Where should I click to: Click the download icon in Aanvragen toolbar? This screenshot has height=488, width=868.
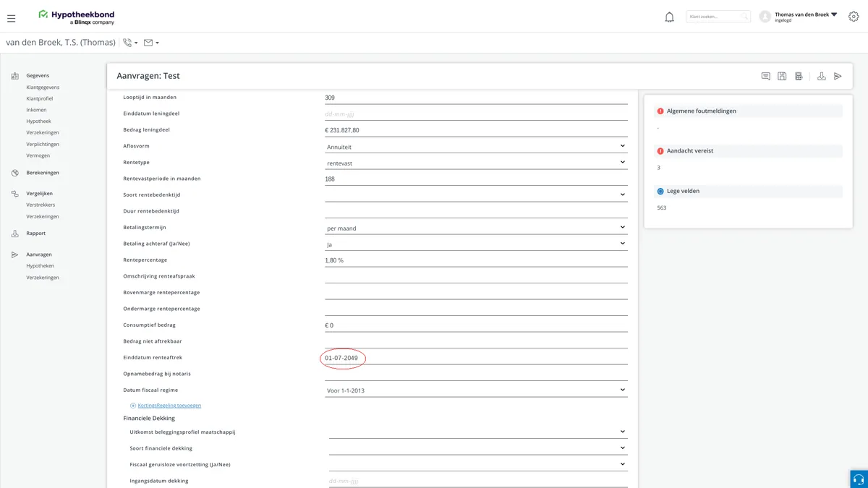(x=822, y=76)
